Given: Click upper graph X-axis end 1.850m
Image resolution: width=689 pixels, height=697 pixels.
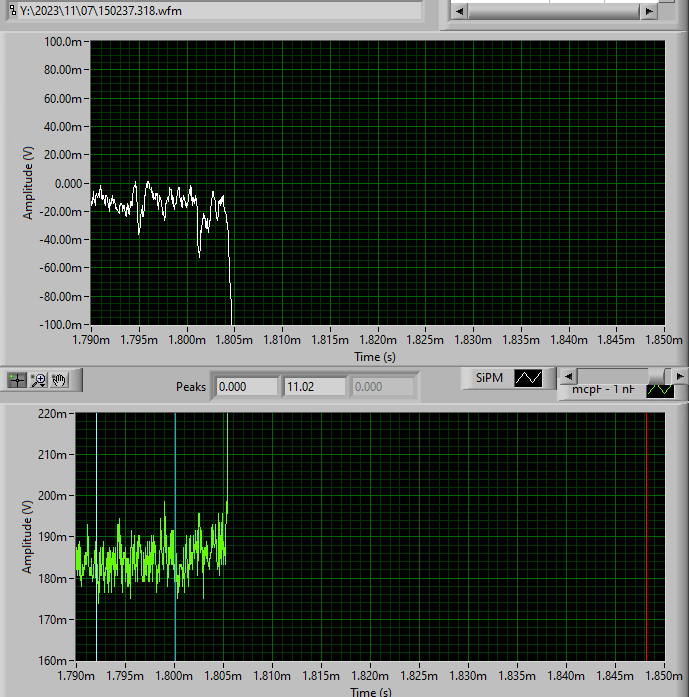Looking at the screenshot, I should coord(664,340).
